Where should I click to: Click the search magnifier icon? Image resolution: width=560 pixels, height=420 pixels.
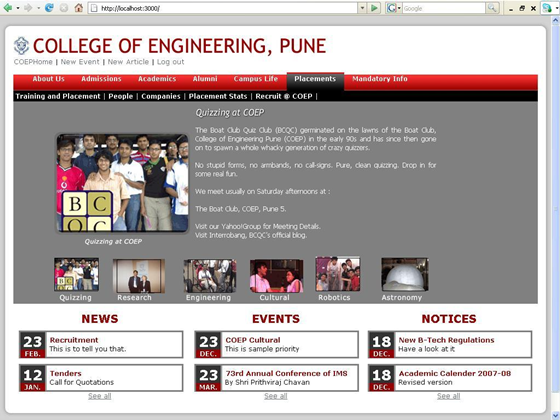[x=492, y=8]
